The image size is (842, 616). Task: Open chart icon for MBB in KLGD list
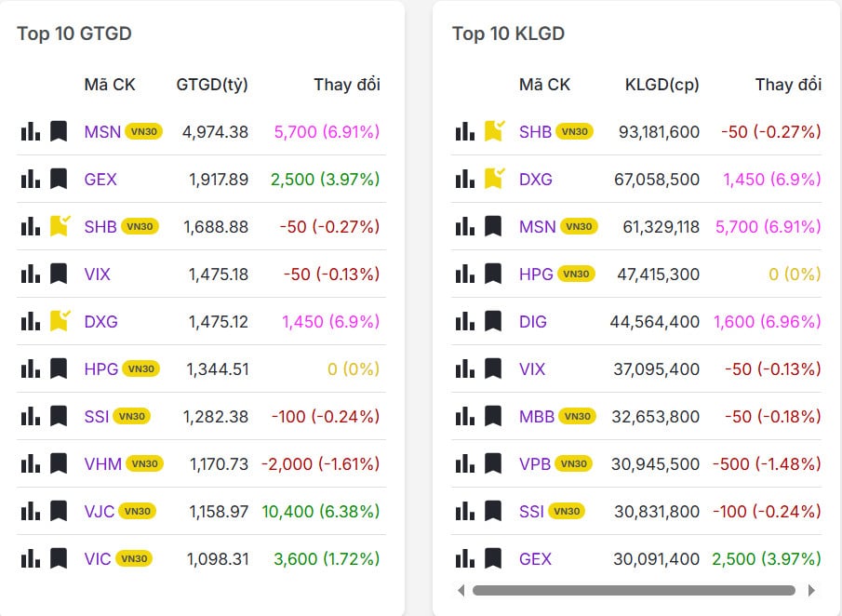tap(465, 416)
